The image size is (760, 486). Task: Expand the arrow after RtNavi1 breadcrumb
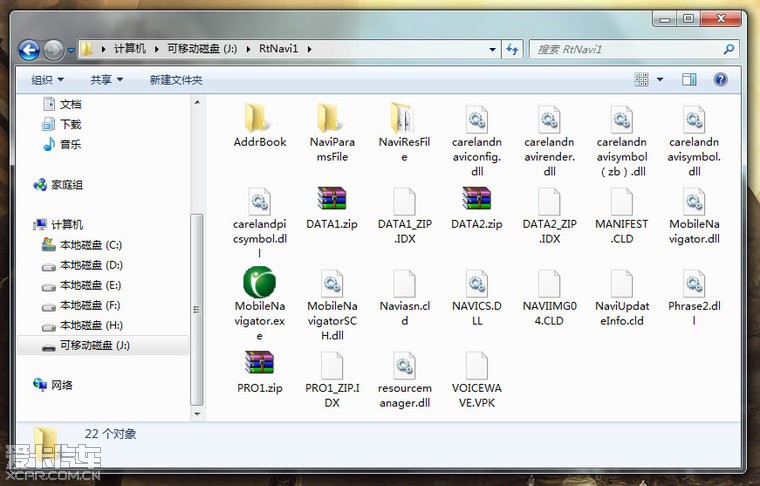click(309, 49)
